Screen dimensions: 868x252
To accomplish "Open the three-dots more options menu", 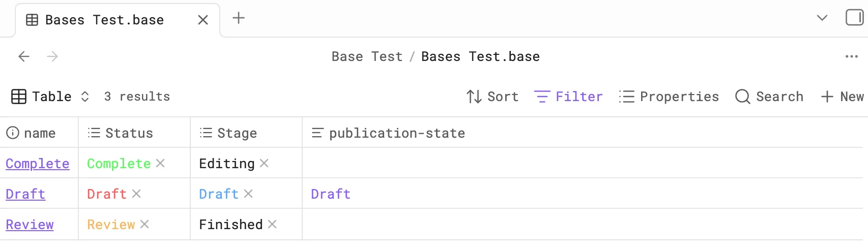I will (x=852, y=56).
